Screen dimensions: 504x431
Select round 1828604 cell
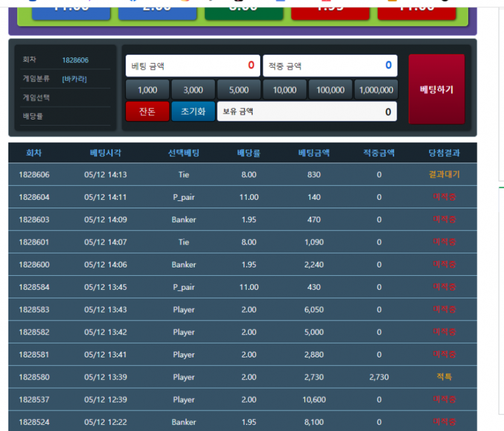[x=34, y=197]
